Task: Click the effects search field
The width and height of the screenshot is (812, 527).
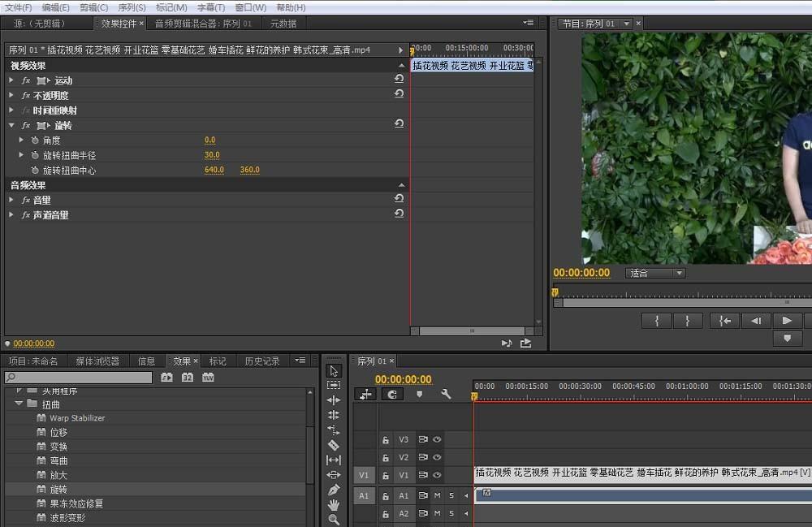Action: 79,378
